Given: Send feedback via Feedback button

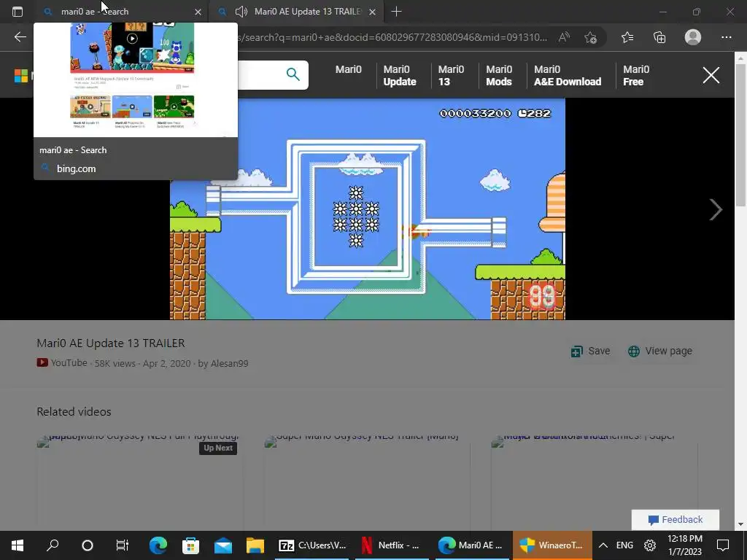Looking at the screenshot, I should pyautogui.click(x=675, y=519).
